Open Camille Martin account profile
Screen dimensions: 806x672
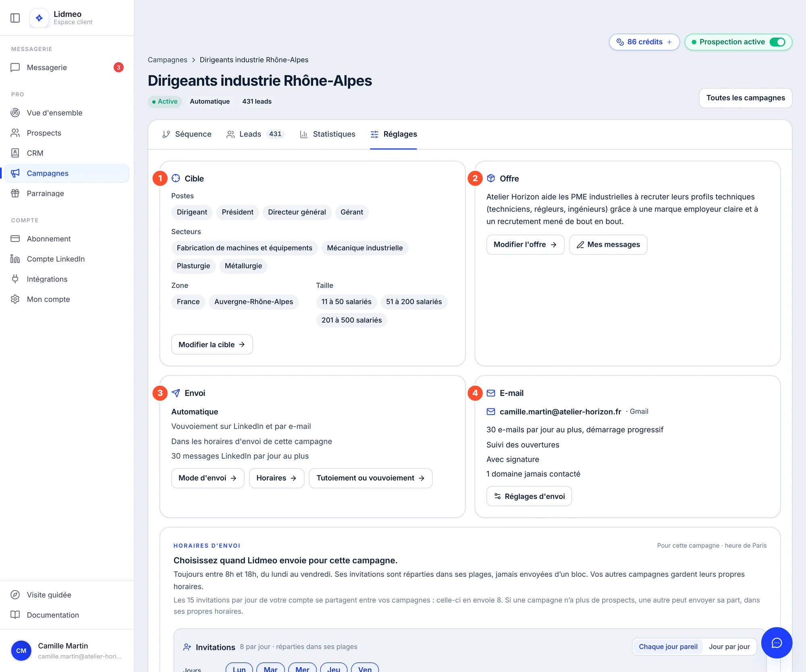(x=67, y=650)
